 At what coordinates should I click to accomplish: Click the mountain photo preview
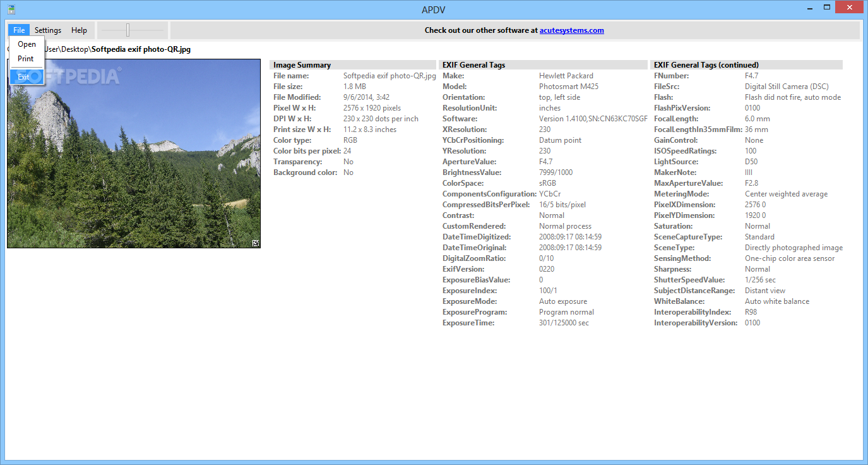134,154
